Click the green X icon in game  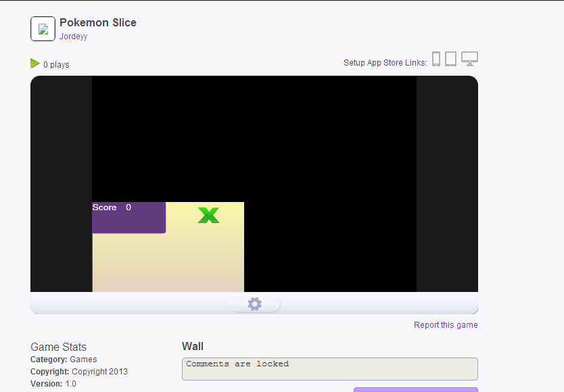(x=208, y=215)
